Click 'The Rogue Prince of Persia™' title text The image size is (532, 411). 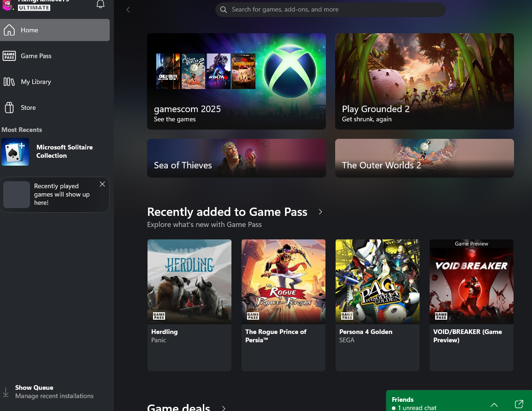(x=276, y=336)
